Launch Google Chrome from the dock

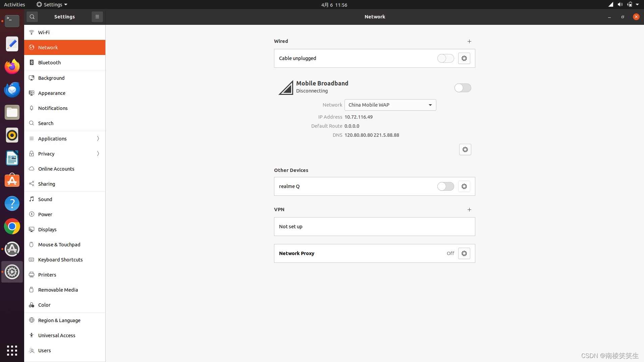[12, 227]
